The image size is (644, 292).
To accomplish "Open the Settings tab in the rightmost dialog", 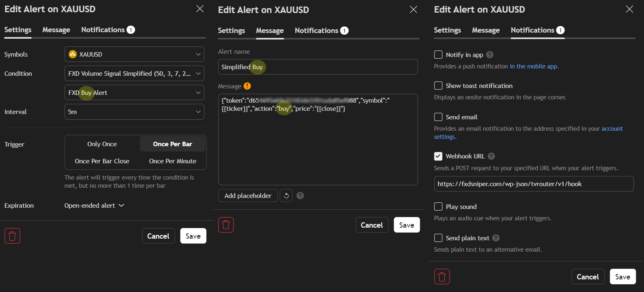I will pyautogui.click(x=447, y=30).
